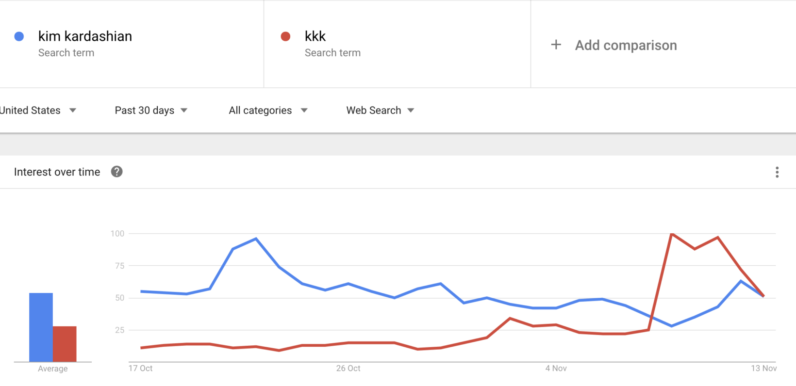Open the Web Search type dropdown
The width and height of the screenshot is (796, 386).
[x=380, y=110]
